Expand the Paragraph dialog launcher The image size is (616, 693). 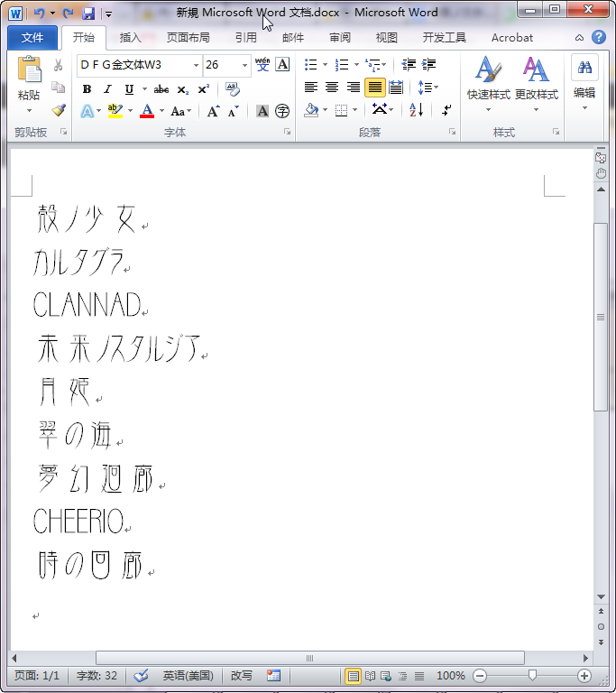[x=452, y=132]
